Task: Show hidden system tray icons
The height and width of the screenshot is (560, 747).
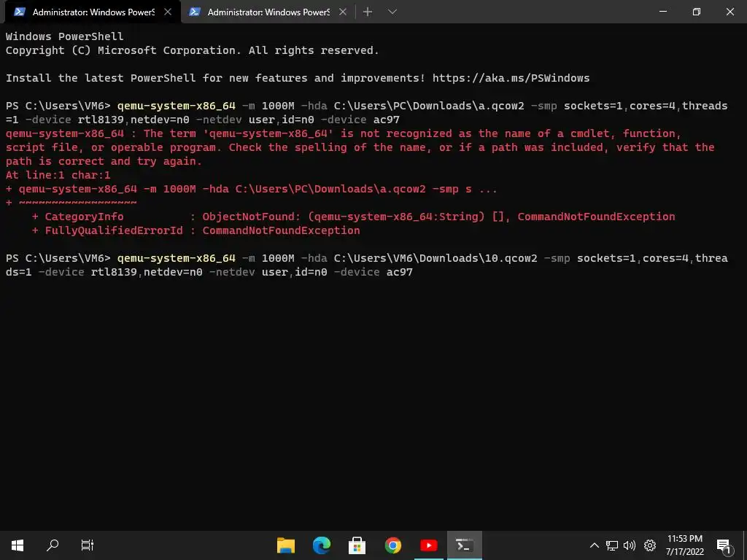Action: pos(594,545)
